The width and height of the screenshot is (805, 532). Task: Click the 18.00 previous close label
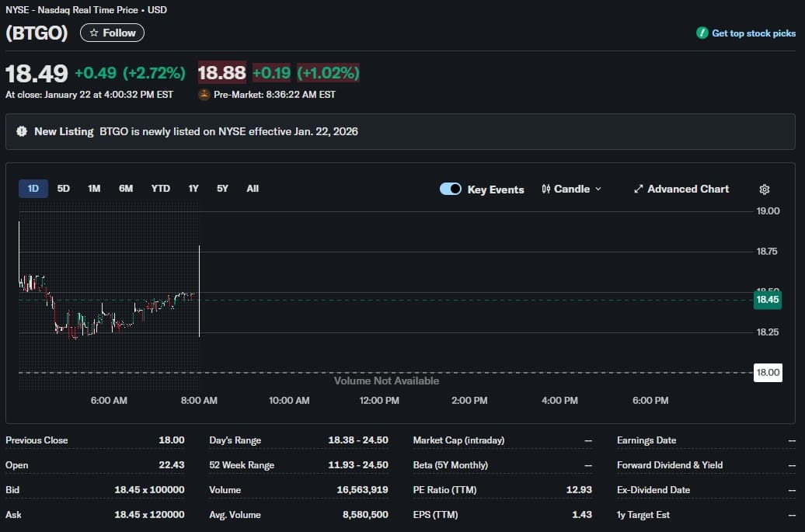click(x=768, y=373)
